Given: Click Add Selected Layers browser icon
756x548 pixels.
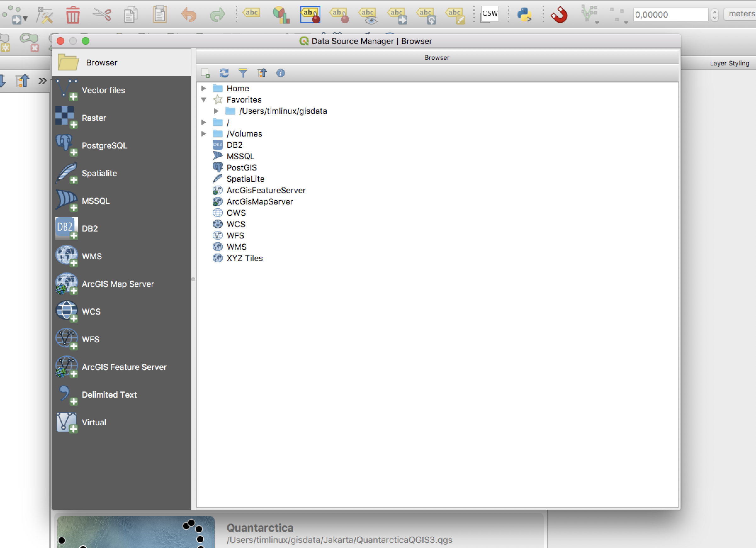Looking at the screenshot, I should (x=205, y=73).
